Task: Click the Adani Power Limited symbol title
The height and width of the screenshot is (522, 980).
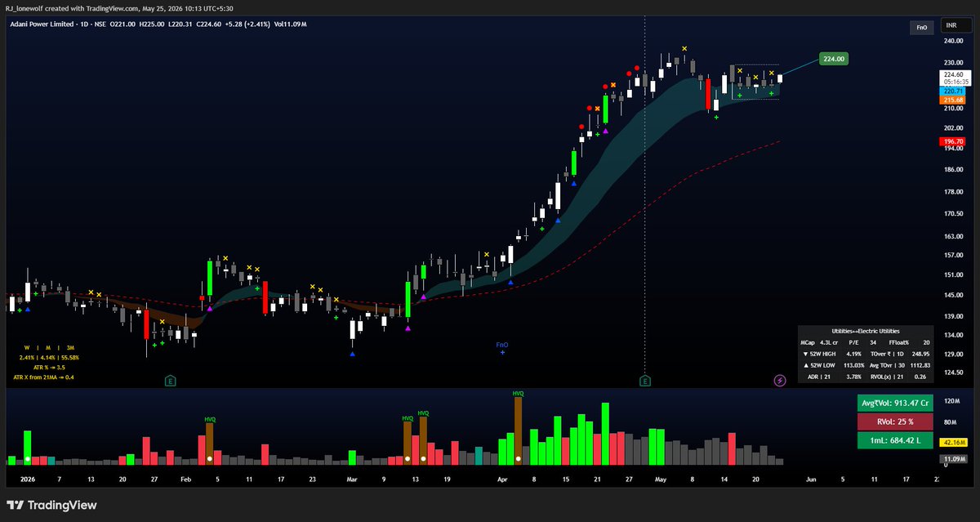Action: point(40,26)
